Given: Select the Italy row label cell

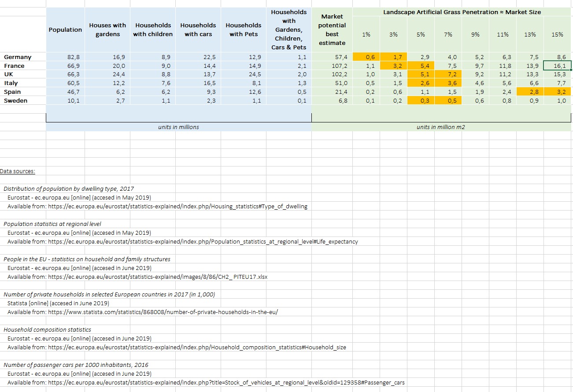Looking at the screenshot, I should click(x=23, y=83).
